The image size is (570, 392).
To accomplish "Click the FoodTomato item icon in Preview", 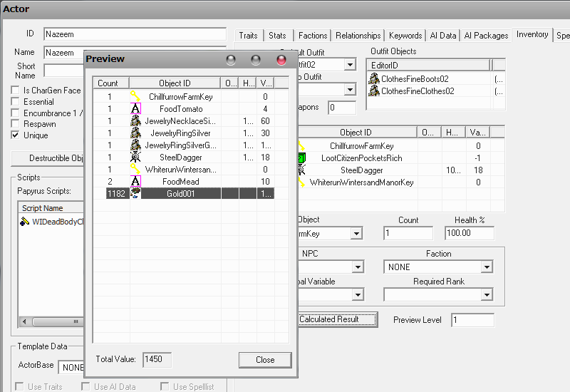I will coord(135,108).
